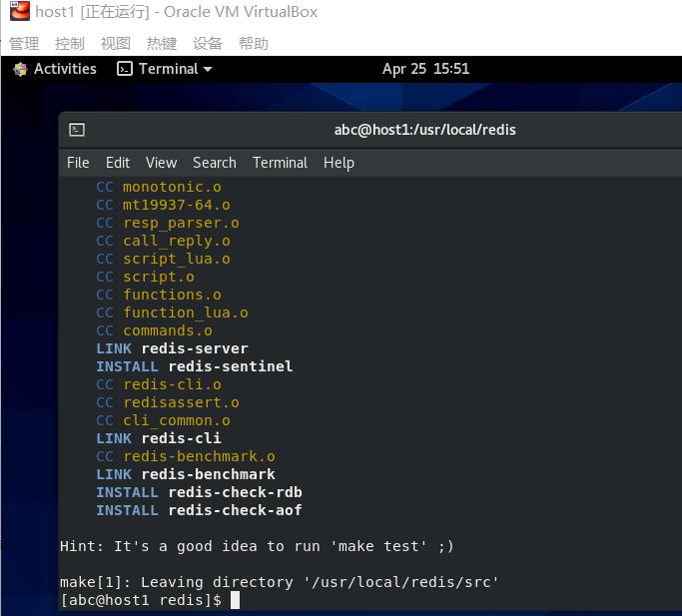The height and width of the screenshot is (616, 682).
Task: Click the VirtualBox app icon in title bar
Action: pos(20,11)
